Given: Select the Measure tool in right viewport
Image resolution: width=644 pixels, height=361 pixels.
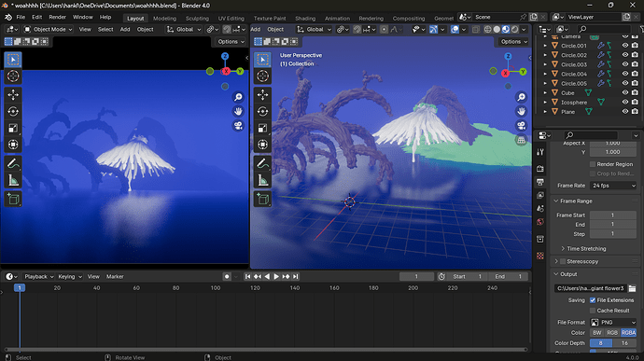Looking at the screenshot, I should point(263,180).
